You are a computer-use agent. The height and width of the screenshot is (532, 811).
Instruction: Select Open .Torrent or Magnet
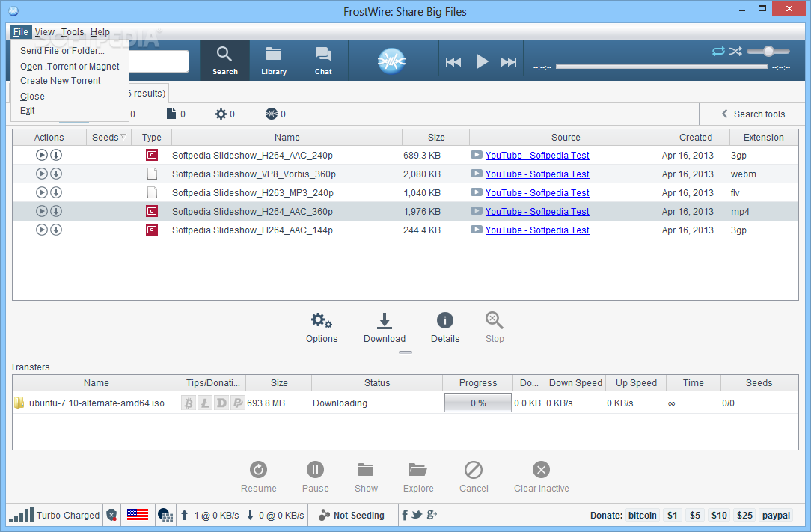(x=70, y=67)
